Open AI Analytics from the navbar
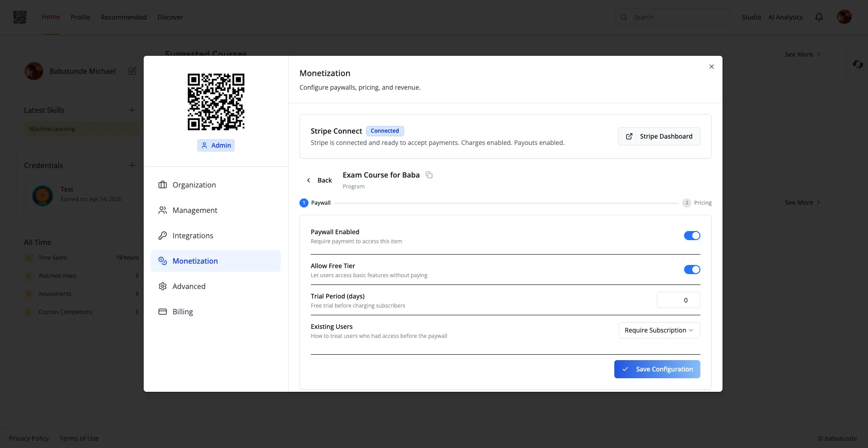Image resolution: width=868 pixels, height=448 pixels. pyautogui.click(x=786, y=17)
